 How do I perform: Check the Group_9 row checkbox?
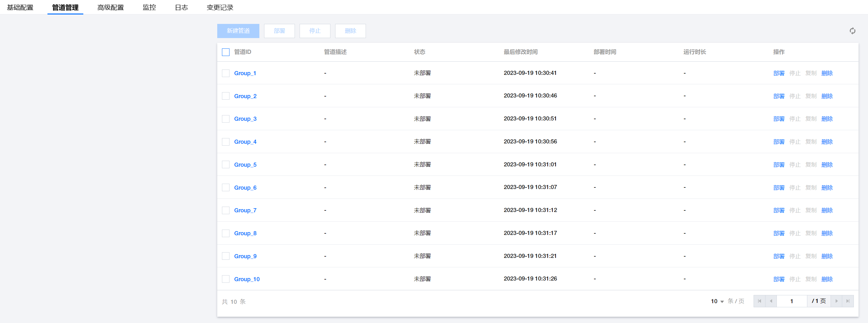[x=226, y=256]
